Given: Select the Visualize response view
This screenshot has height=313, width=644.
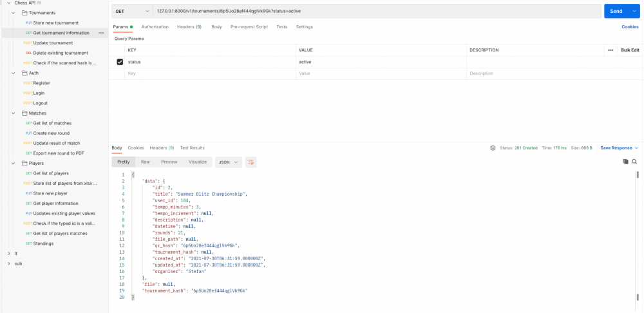Looking at the screenshot, I should pyautogui.click(x=198, y=162).
